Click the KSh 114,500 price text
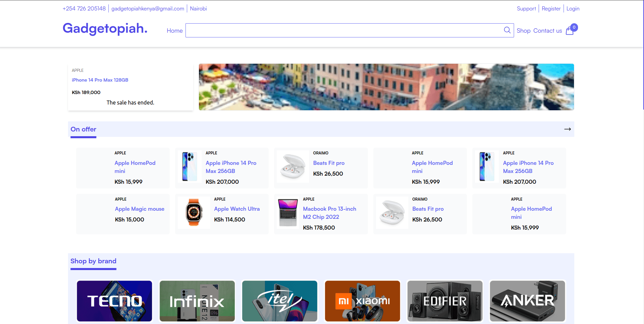The image size is (644, 324). coord(230,219)
